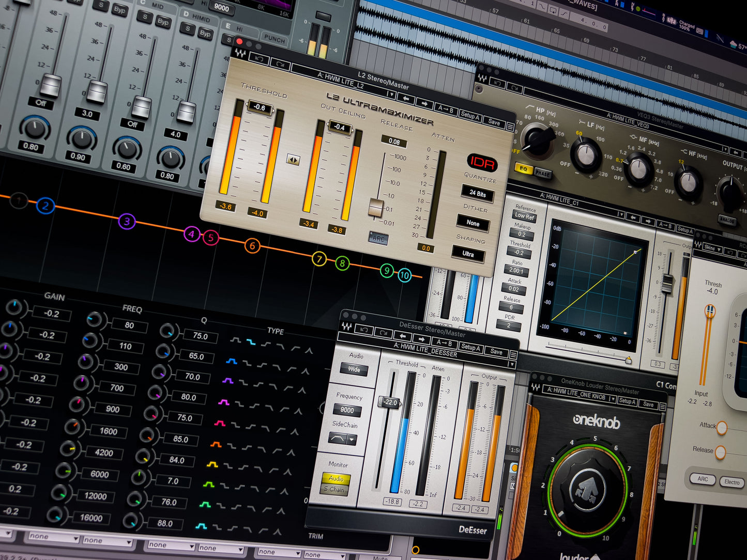The width and height of the screenshot is (747, 560).
Task: Click the SideChain filter shape icon in DeEsser
Action: (338, 438)
